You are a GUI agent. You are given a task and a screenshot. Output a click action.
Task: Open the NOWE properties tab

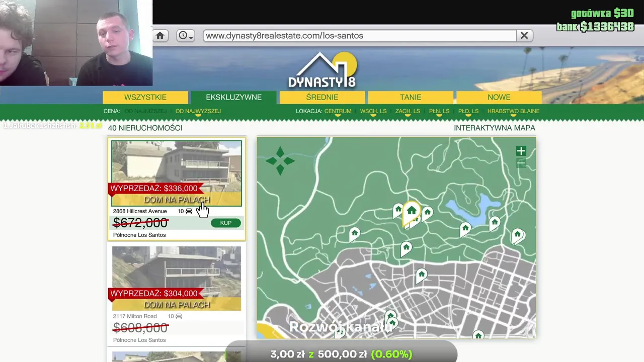tap(499, 97)
